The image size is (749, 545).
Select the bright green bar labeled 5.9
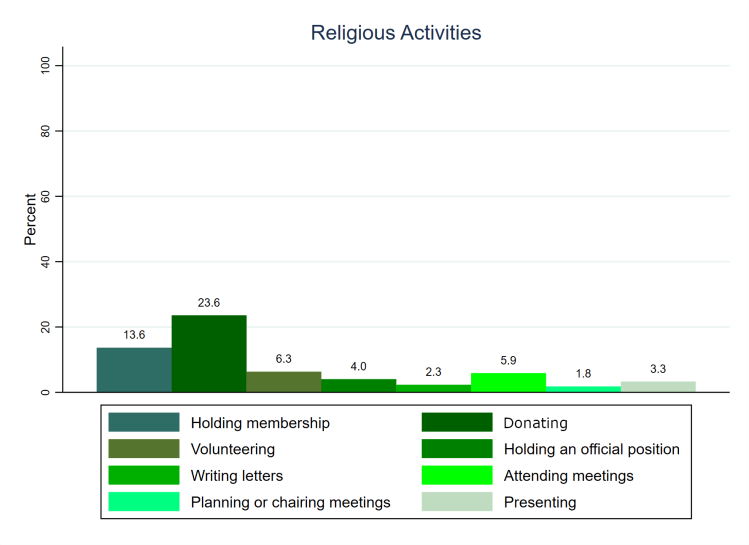point(508,382)
